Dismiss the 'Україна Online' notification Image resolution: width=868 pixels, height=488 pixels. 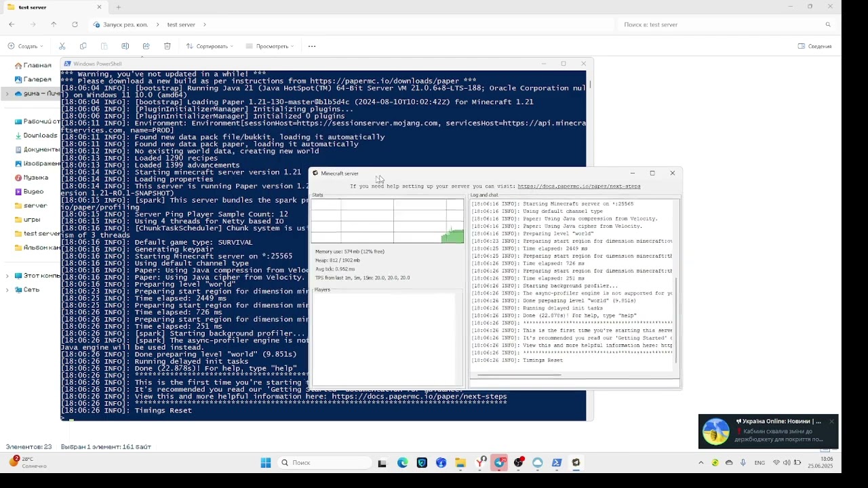(831, 421)
